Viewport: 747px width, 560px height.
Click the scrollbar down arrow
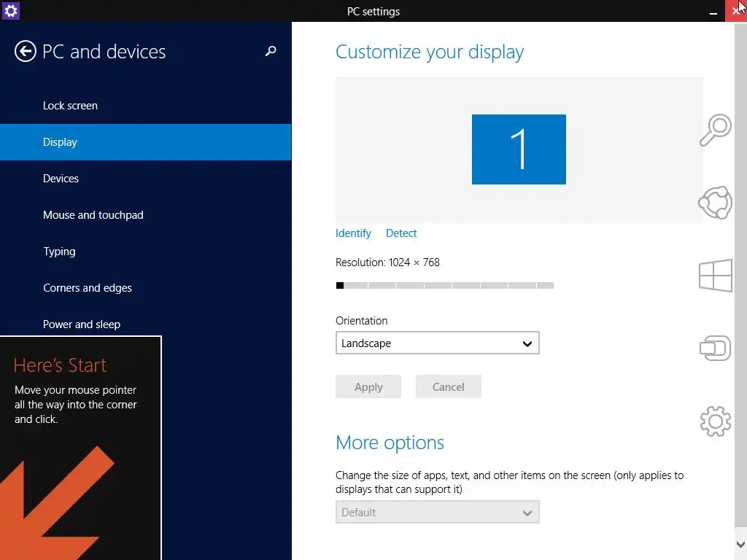[740, 544]
